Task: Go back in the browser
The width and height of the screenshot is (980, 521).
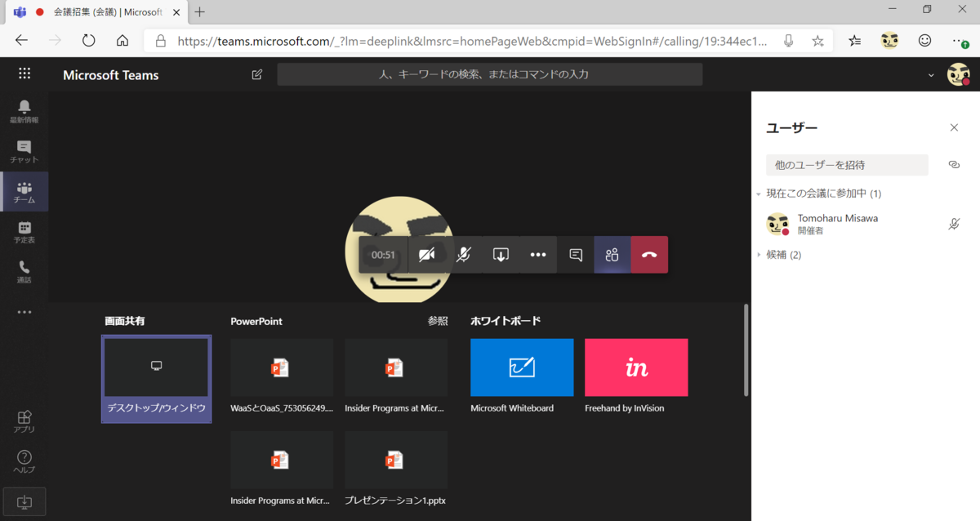Action: pos(21,41)
